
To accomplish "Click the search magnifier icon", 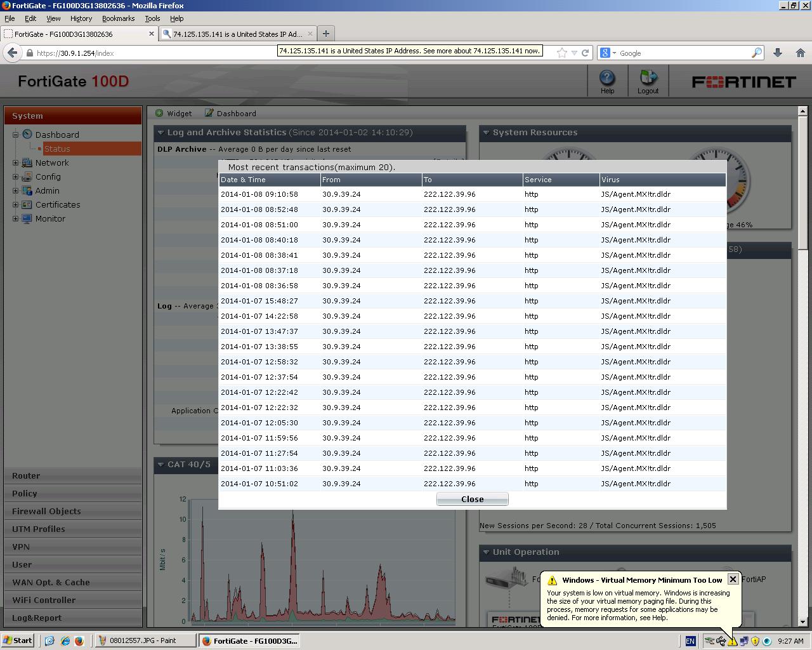I will coord(756,53).
